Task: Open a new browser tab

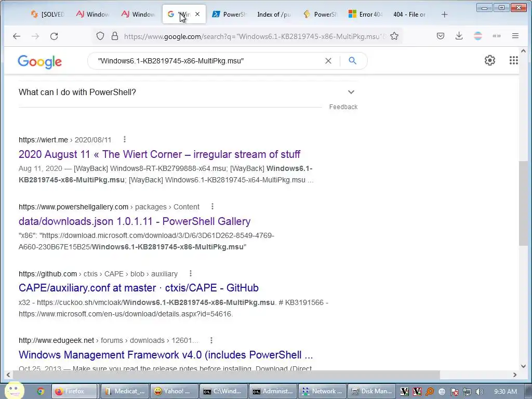Action: [x=445, y=14]
